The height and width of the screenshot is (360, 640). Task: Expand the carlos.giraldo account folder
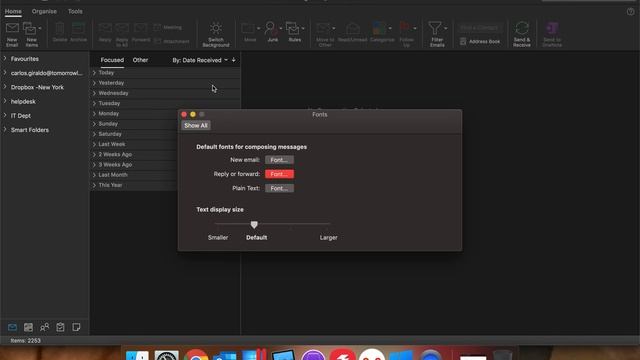coord(5,73)
